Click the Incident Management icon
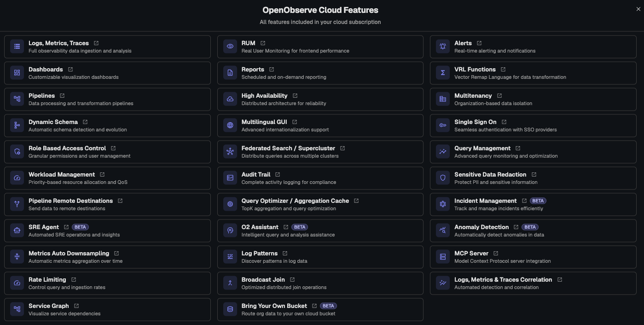 tap(443, 204)
